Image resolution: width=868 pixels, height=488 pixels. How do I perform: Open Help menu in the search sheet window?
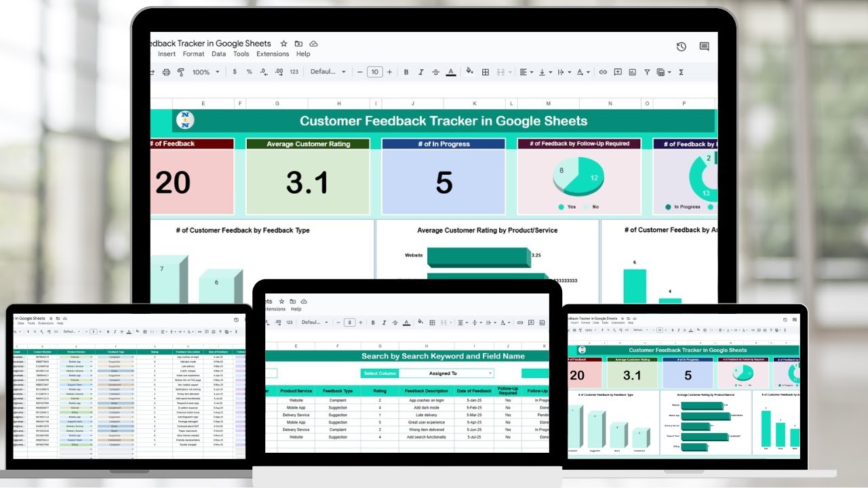[296, 309]
